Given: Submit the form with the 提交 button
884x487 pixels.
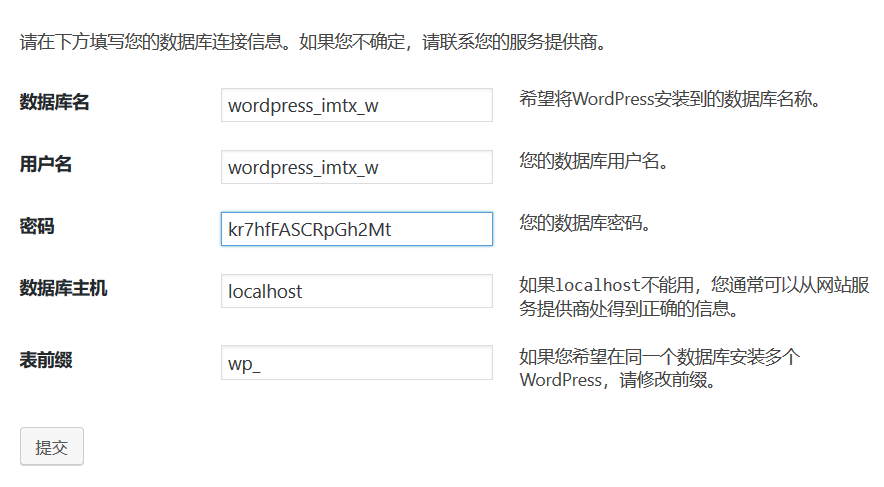Looking at the screenshot, I should [52, 446].
